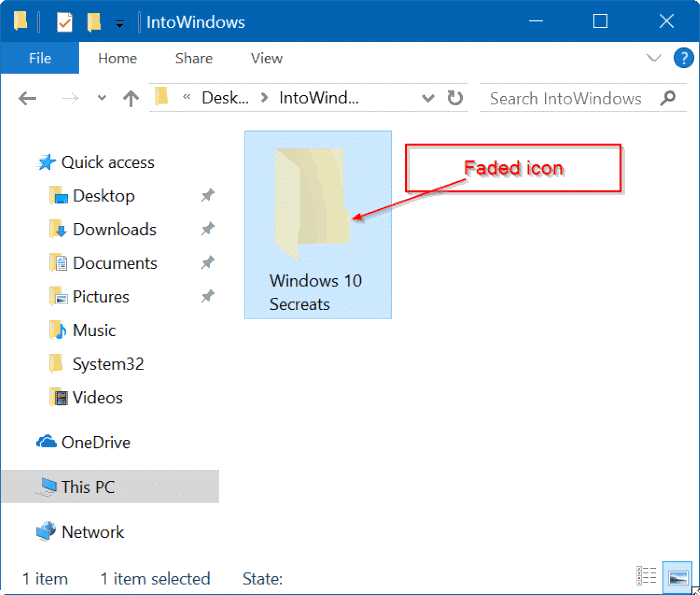Image resolution: width=700 pixels, height=595 pixels.
Task: Click the pin icon beside Documents
Action: click(x=207, y=263)
